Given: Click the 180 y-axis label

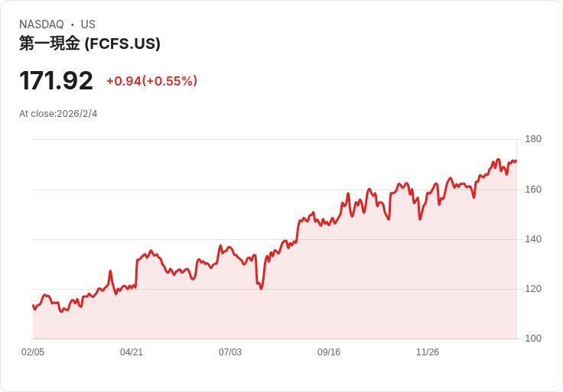Looking at the screenshot, I should (x=532, y=139).
